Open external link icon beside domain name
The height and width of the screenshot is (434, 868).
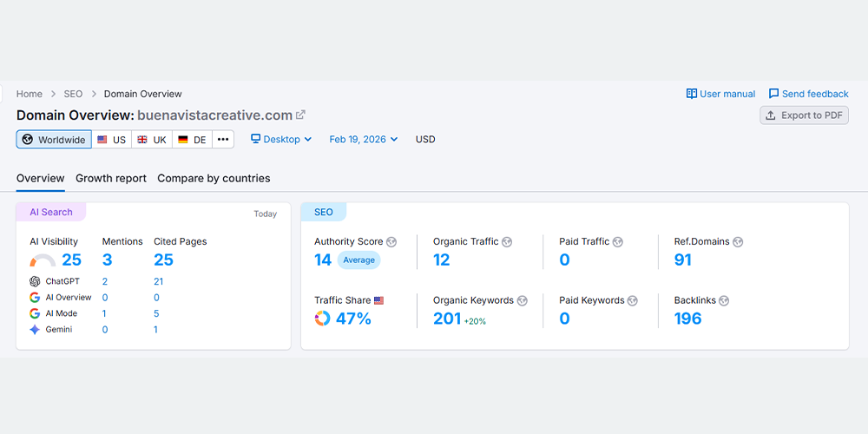click(301, 115)
